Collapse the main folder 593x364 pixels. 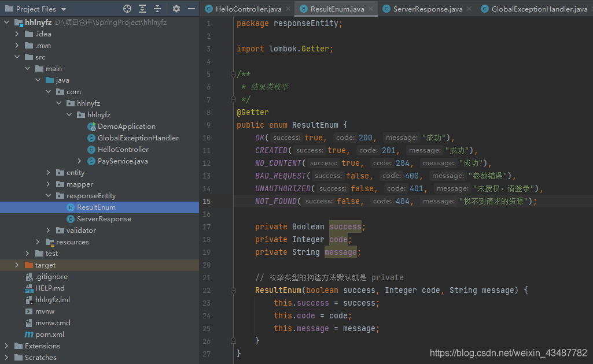point(28,68)
